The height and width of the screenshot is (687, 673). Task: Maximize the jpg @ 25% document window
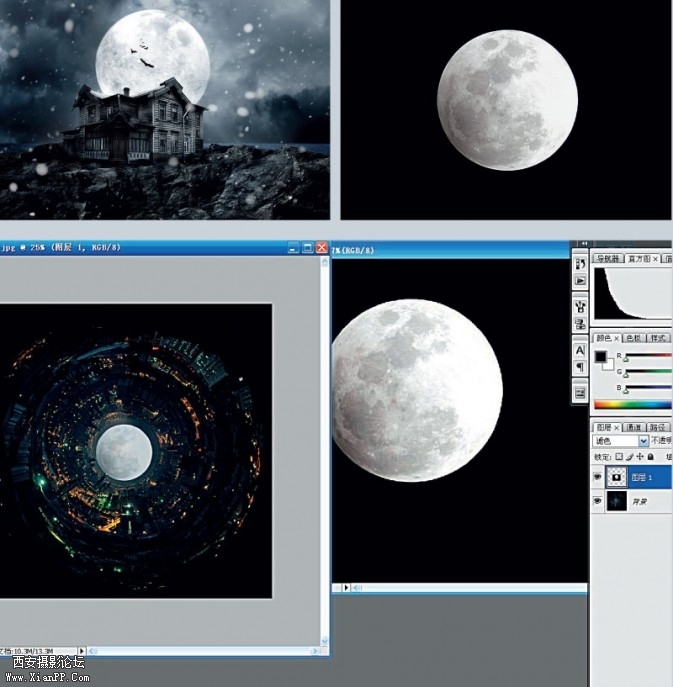308,248
